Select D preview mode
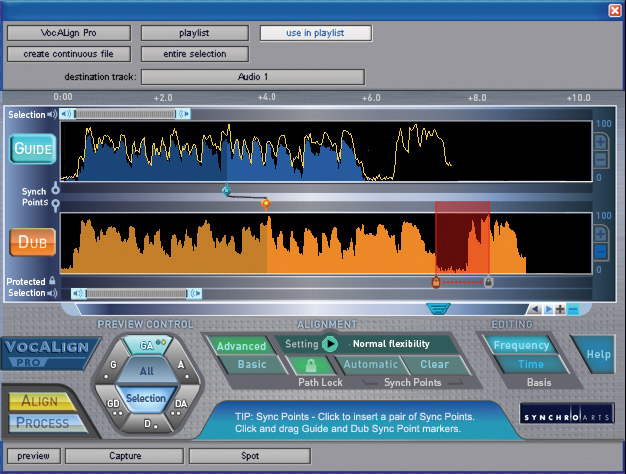This screenshot has width=626, height=474. [x=147, y=424]
